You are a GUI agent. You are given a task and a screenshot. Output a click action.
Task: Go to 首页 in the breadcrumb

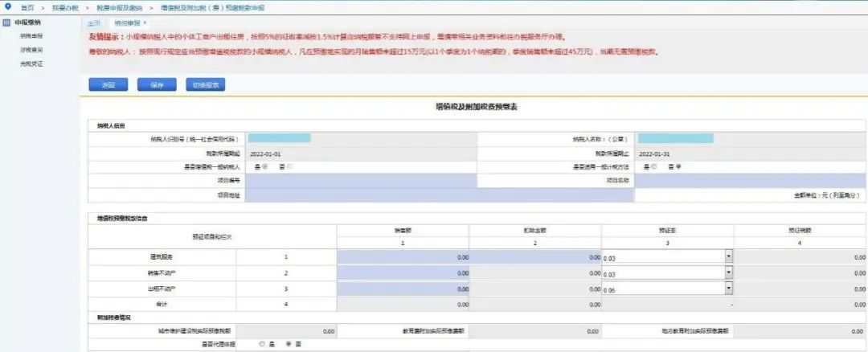(x=27, y=8)
